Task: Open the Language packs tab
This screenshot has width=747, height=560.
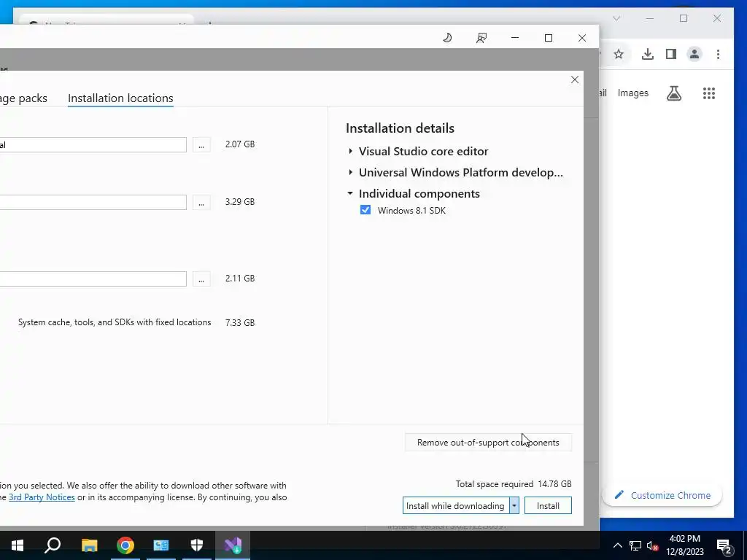Action: click(23, 98)
